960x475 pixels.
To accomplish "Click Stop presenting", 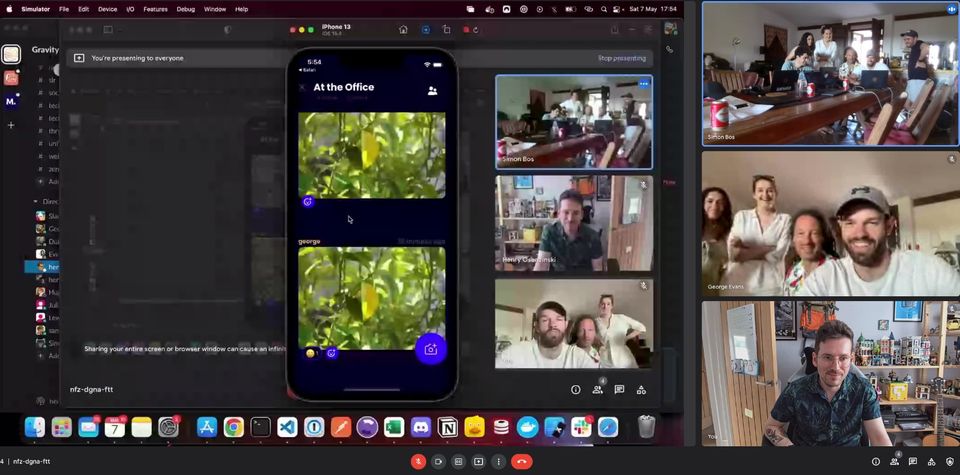I will pos(621,58).
